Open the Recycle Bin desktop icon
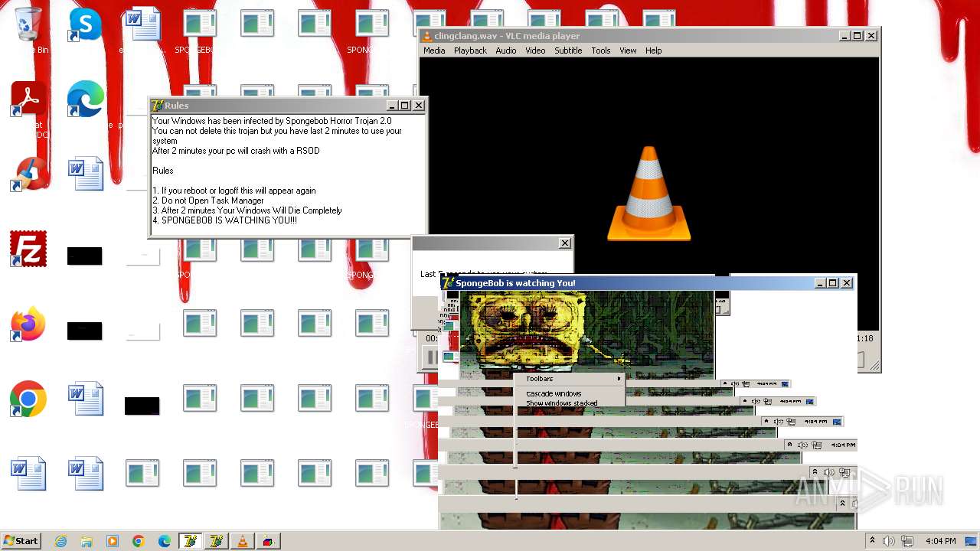Image resolution: width=980 pixels, height=551 pixels. [28, 24]
